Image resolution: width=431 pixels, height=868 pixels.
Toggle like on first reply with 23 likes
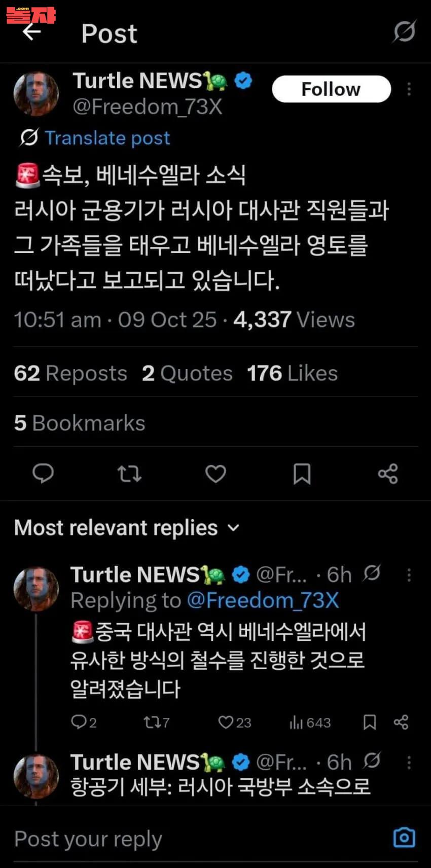point(226,722)
